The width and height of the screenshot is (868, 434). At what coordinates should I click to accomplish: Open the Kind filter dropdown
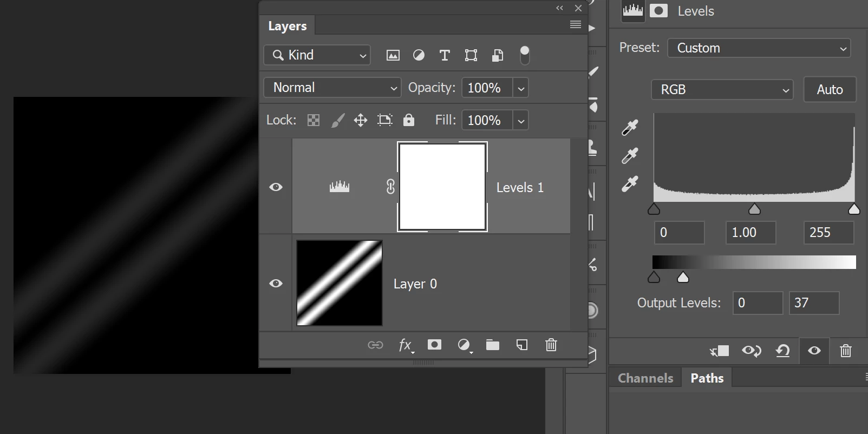(x=317, y=55)
